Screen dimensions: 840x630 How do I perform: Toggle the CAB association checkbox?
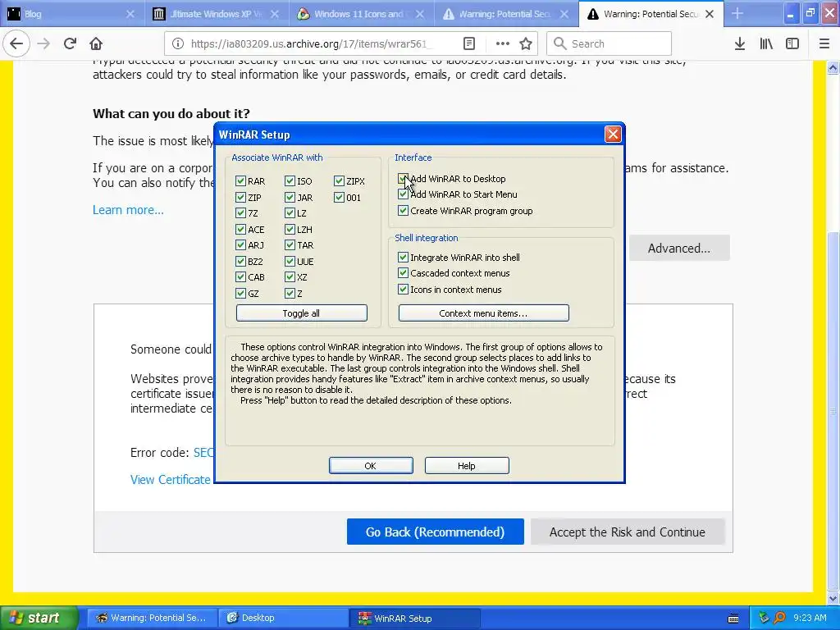point(240,277)
